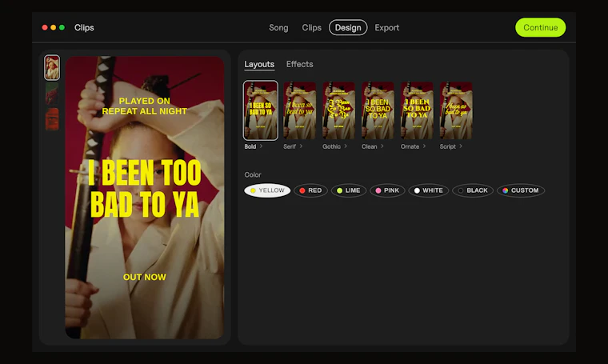Expand the Gothic layout chevron
The image size is (608, 364).
[346, 146]
